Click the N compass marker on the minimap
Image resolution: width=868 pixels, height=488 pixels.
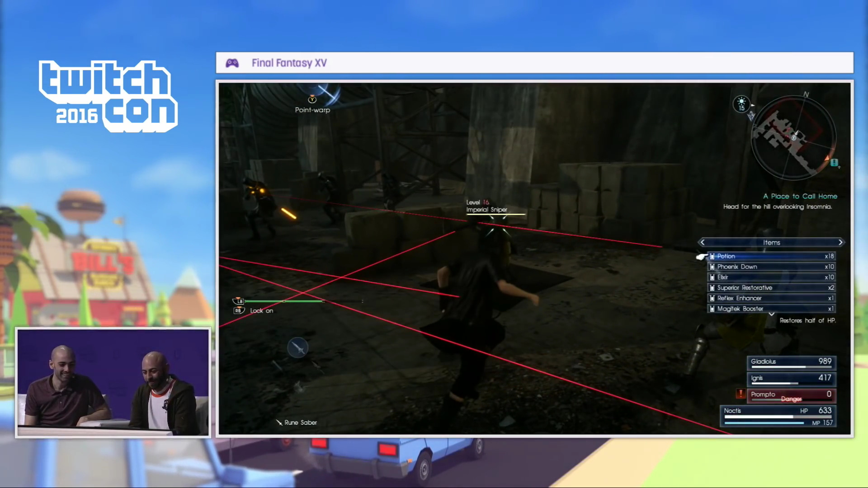(x=806, y=94)
